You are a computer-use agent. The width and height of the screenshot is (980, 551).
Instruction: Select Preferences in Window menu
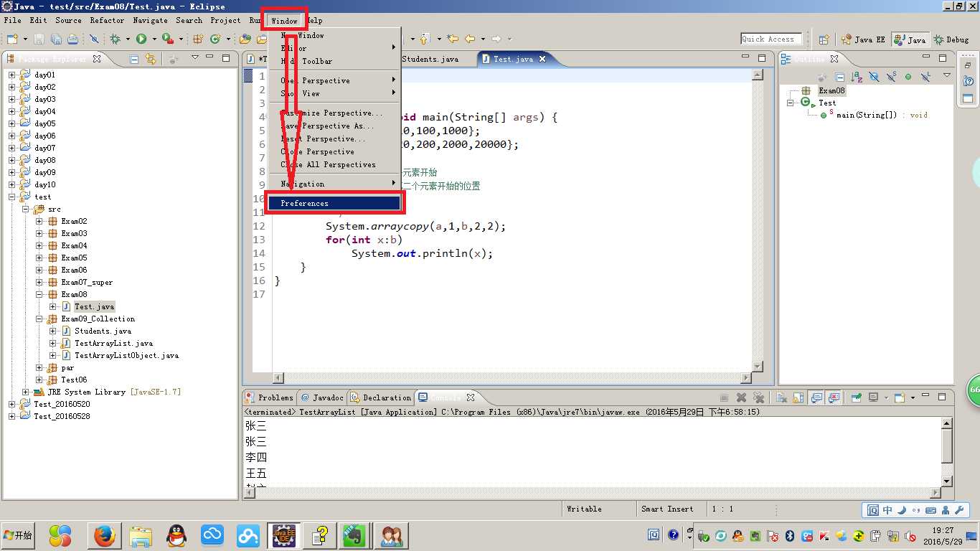point(334,203)
